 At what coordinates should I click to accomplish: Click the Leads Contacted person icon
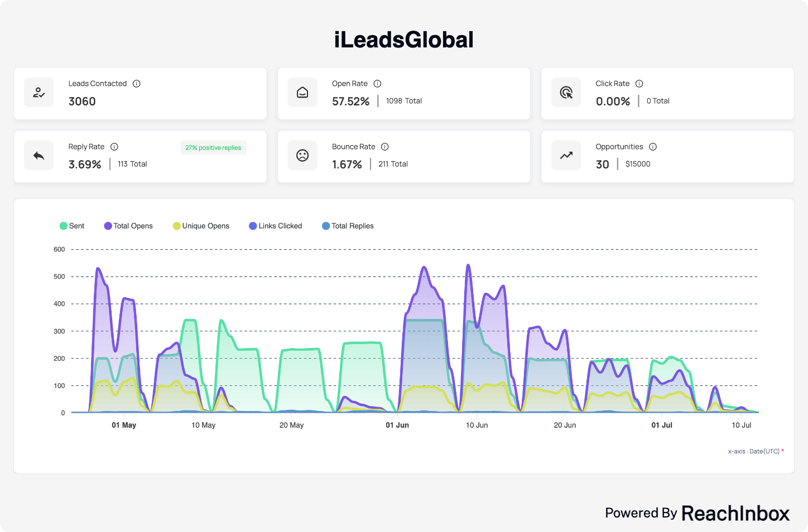pos(39,93)
